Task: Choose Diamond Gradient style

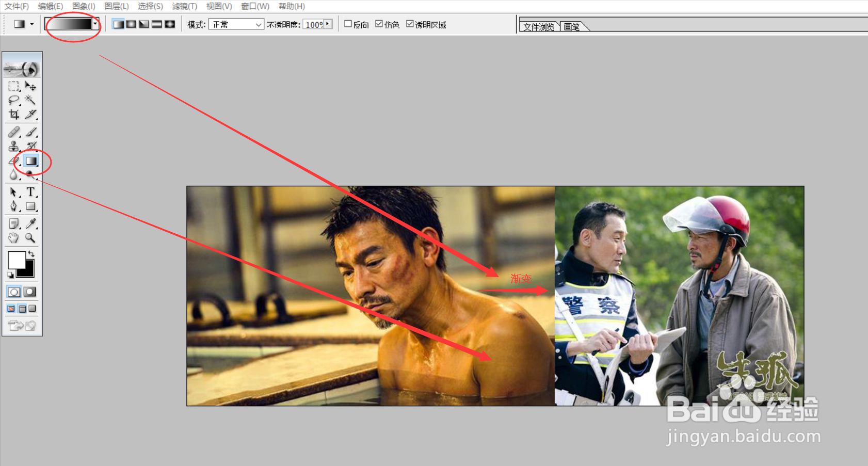Action: point(170,24)
